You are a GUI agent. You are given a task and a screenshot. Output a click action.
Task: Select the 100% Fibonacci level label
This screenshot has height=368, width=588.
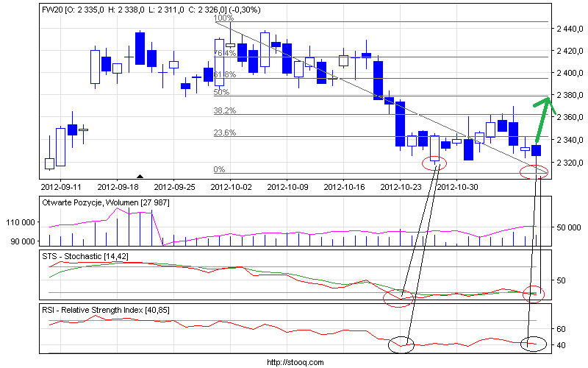(223, 18)
